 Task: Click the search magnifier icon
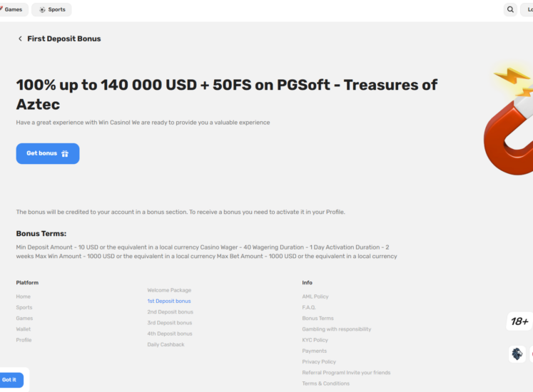510,10
